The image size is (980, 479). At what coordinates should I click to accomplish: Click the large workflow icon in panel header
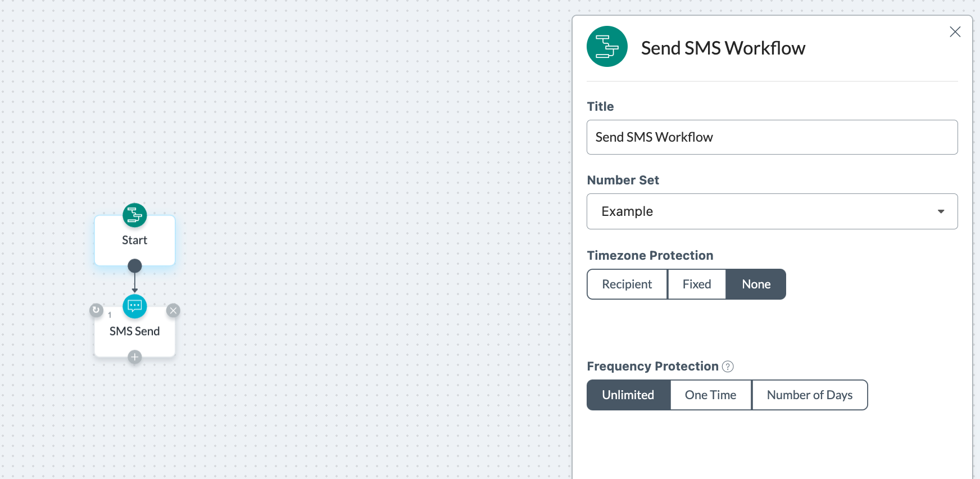tap(607, 47)
